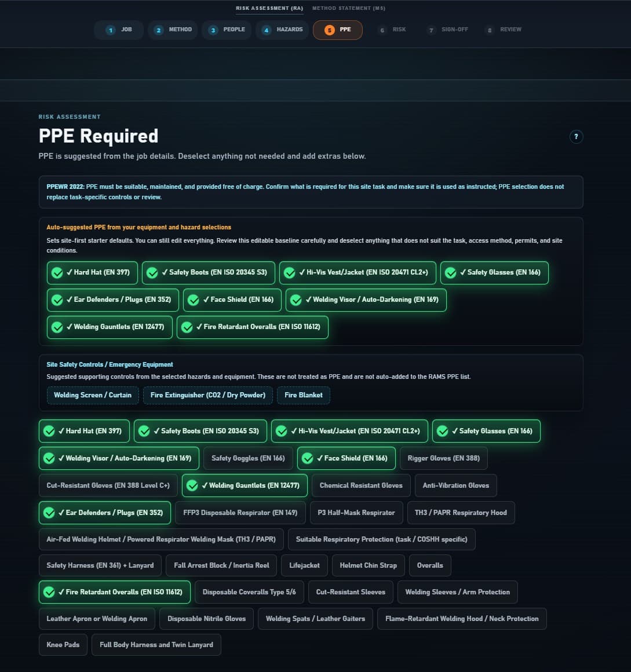Click Welding Screen / Curtain control
This screenshot has width=631, height=672.
(x=93, y=395)
